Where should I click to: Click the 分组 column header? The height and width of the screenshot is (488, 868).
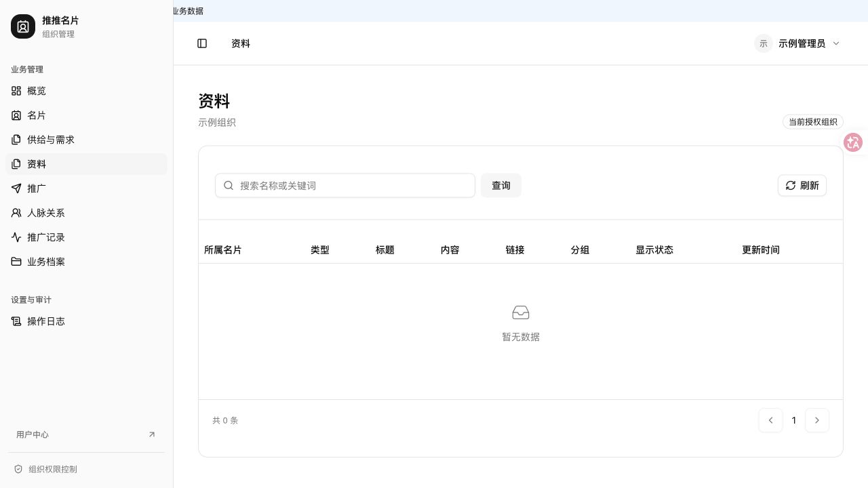coord(580,250)
